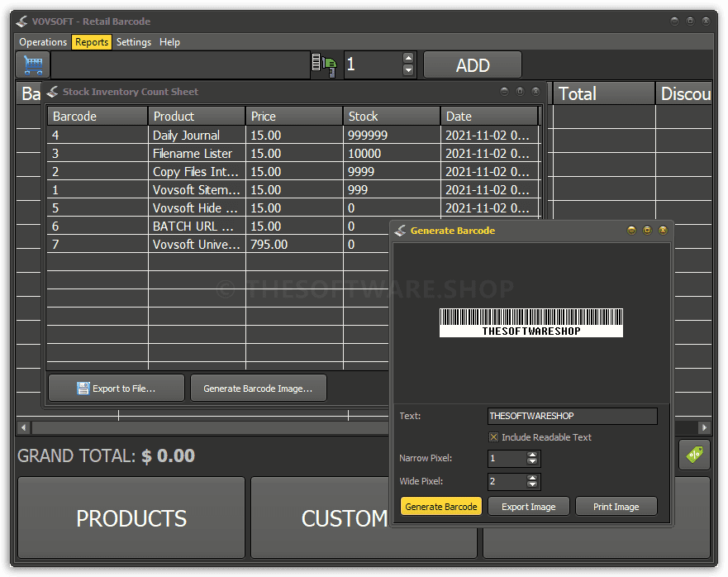Click the generated THESOFTWARESHOP barcode image
The width and height of the screenshot is (728, 577).
(531, 322)
